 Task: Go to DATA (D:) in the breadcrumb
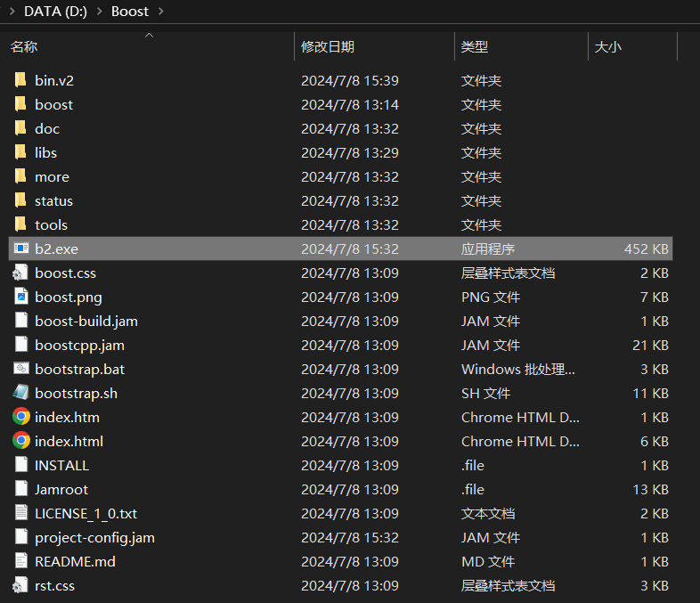tap(55, 12)
